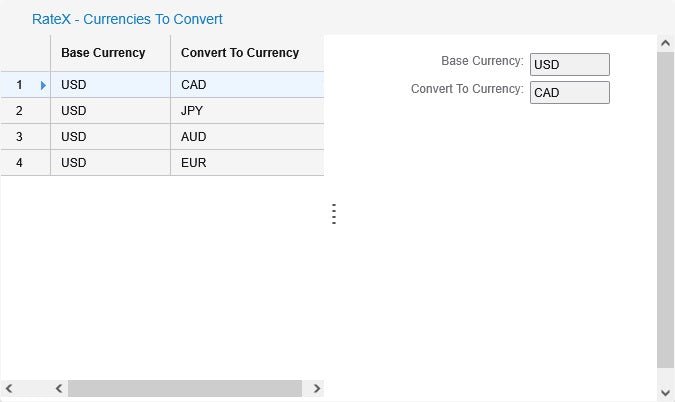Image resolution: width=675 pixels, height=402 pixels.
Task: Click the RateX - Currencies To Convert title
Action: click(x=128, y=19)
